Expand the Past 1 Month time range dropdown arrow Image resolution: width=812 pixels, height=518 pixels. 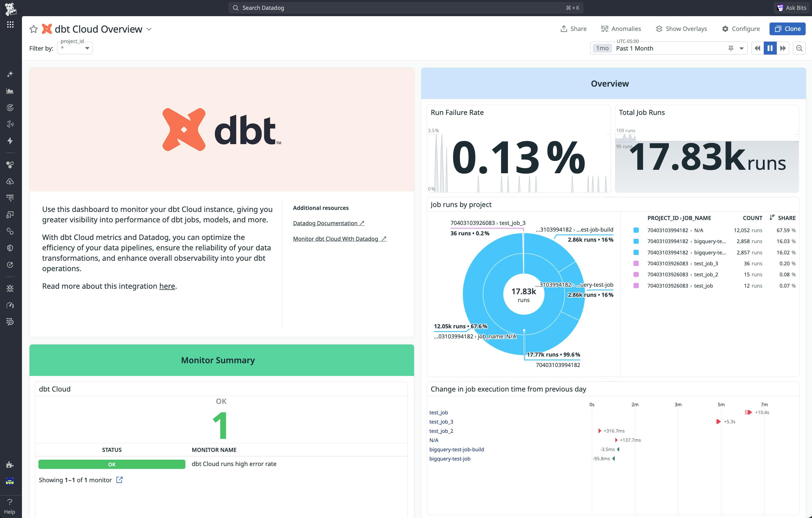pyautogui.click(x=741, y=48)
